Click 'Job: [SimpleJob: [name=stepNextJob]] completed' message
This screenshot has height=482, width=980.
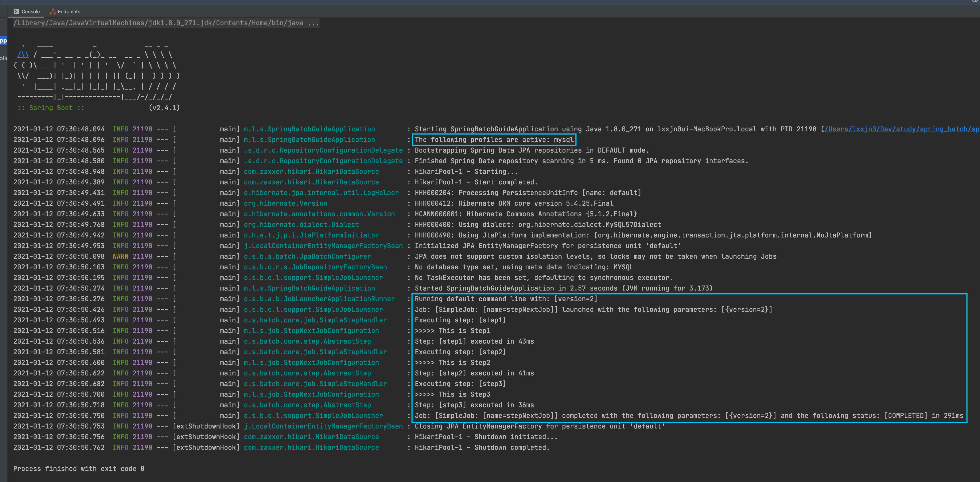(689, 416)
